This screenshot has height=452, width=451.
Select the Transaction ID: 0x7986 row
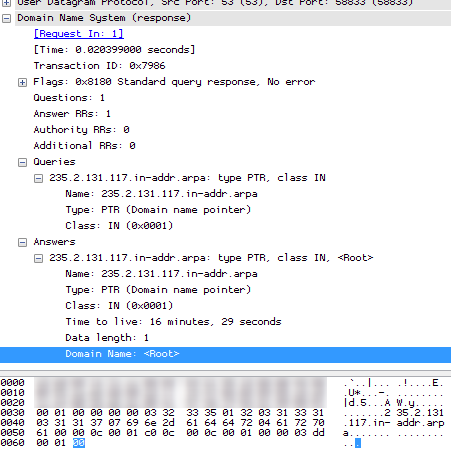point(99,66)
